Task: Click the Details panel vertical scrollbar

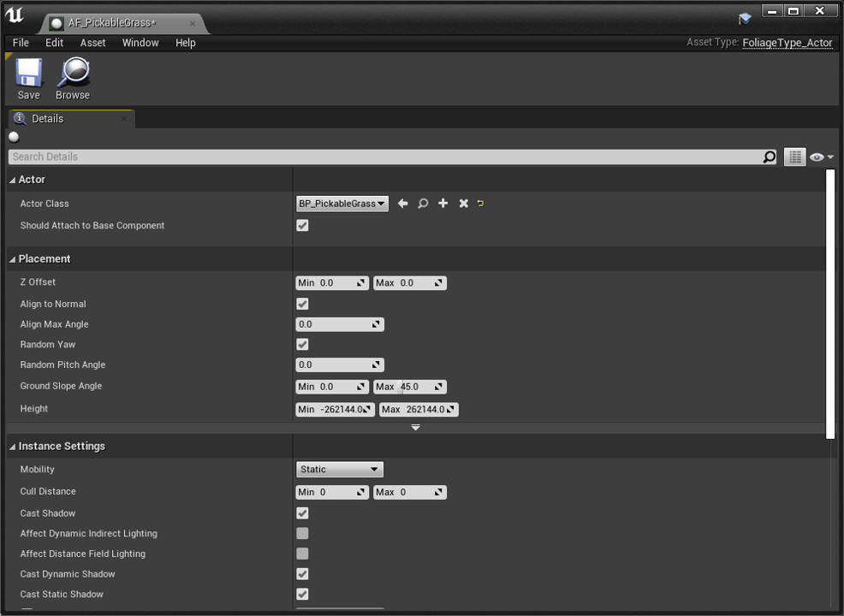Action: tap(830, 304)
